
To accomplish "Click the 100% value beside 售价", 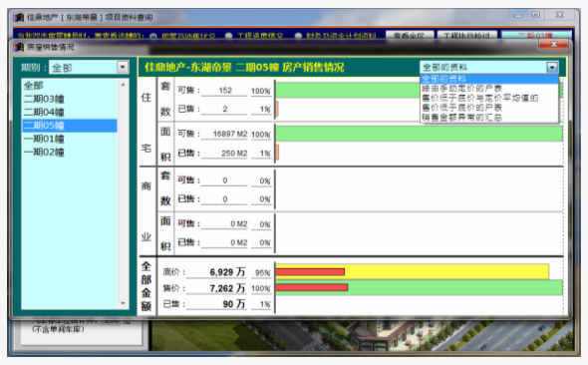I will [x=261, y=288].
